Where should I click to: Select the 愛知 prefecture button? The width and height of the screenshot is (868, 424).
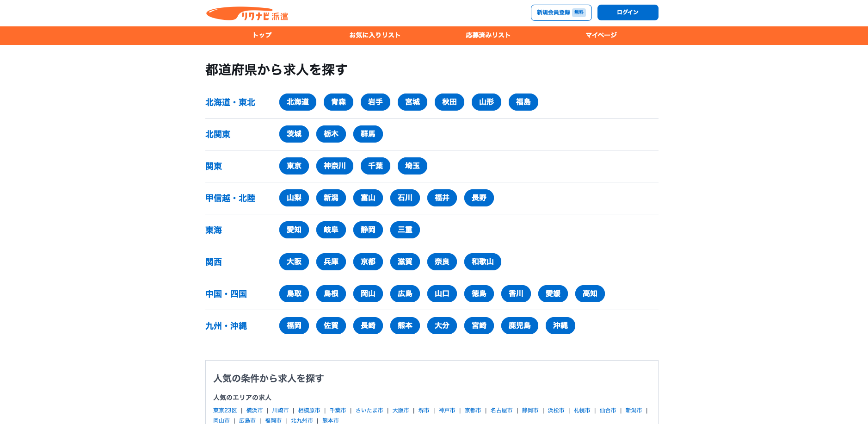coord(294,230)
